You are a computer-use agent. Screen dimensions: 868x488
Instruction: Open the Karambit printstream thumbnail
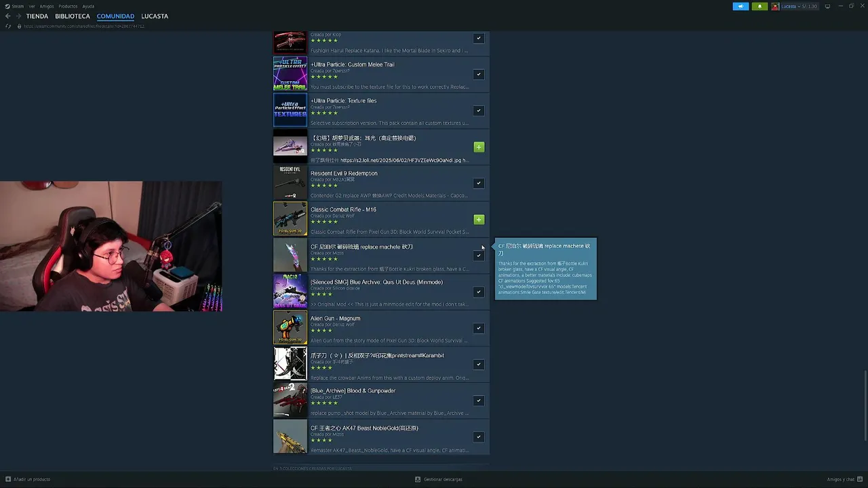290,364
